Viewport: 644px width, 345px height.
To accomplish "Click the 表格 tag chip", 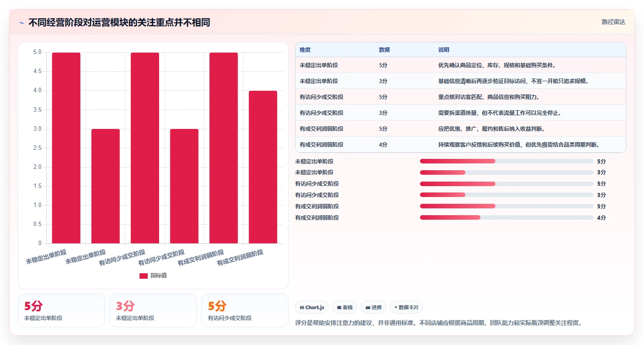I will coord(345,307).
